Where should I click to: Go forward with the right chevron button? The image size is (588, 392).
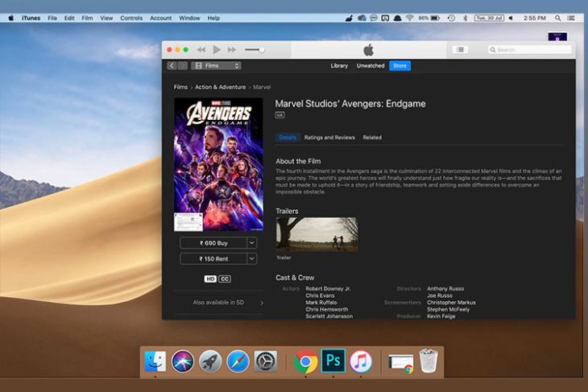click(x=183, y=65)
